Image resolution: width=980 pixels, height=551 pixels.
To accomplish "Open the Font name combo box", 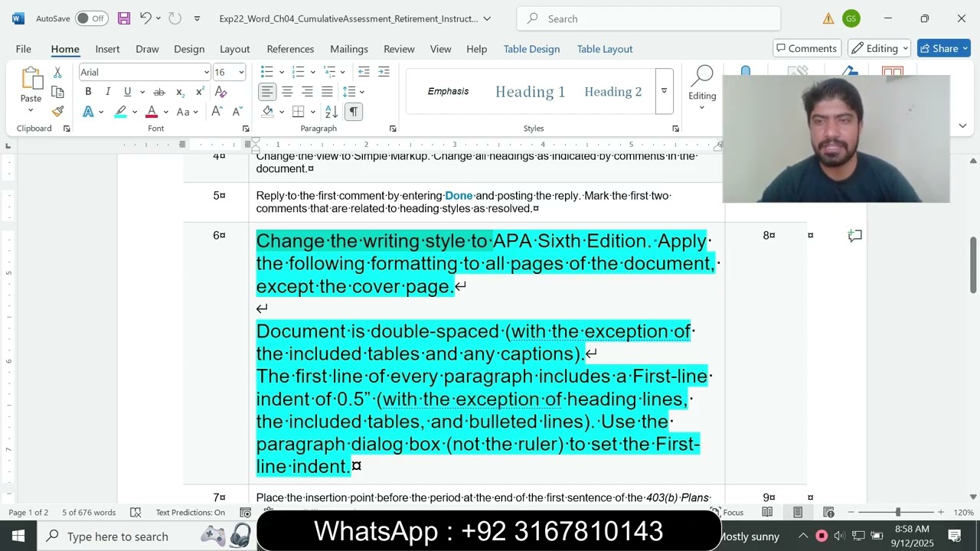I will coord(145,72).
